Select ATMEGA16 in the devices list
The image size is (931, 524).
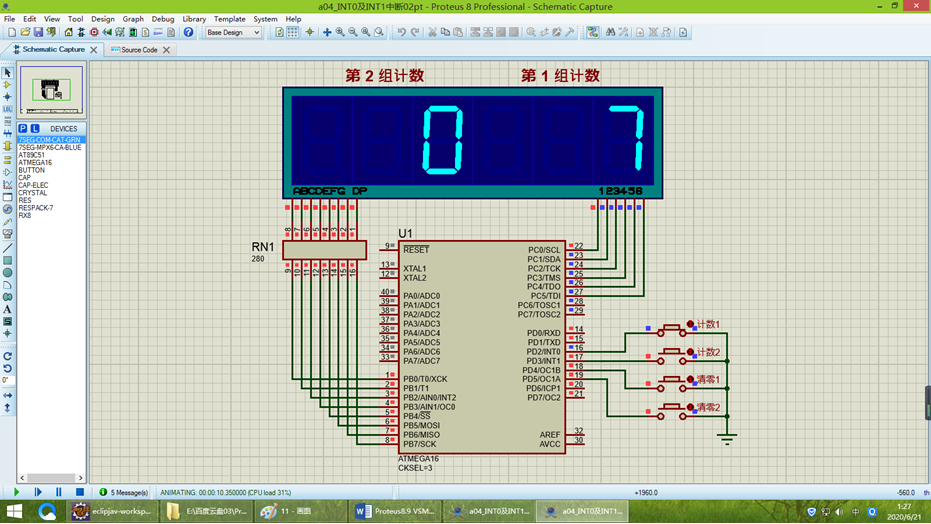[35, 163]
